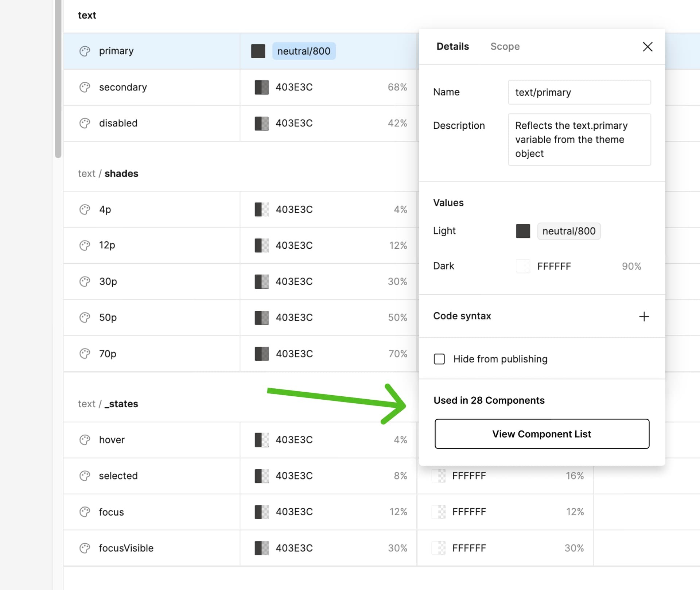Click the palette icon next to focusVisible
Screen dimensions: 700x590
85,548
